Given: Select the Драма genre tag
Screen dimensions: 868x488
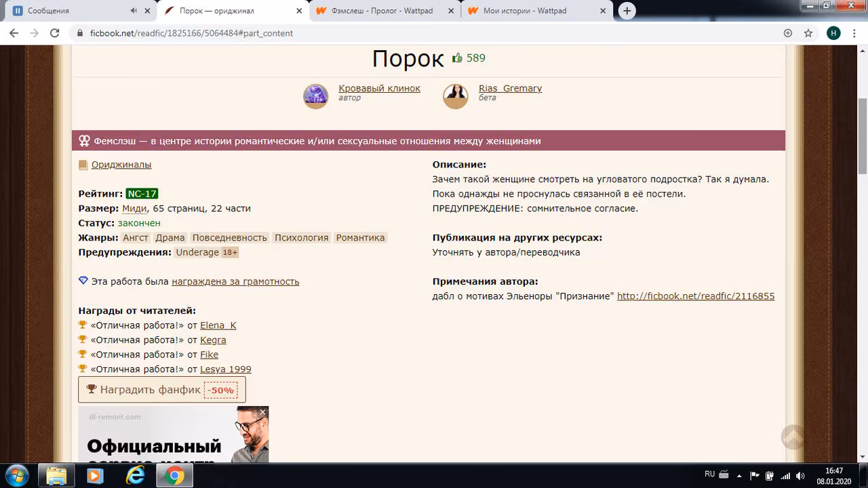Looking at the screenshot, I should 170,237.
